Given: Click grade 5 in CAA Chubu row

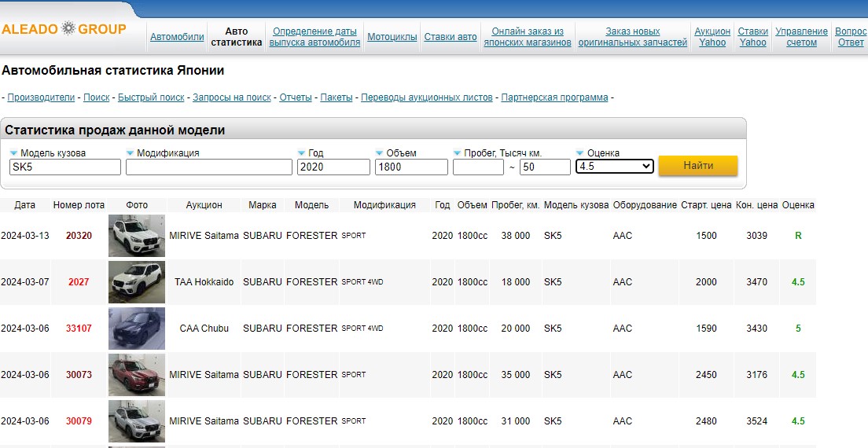Looking at the screenshot, I should click(798, 329).
